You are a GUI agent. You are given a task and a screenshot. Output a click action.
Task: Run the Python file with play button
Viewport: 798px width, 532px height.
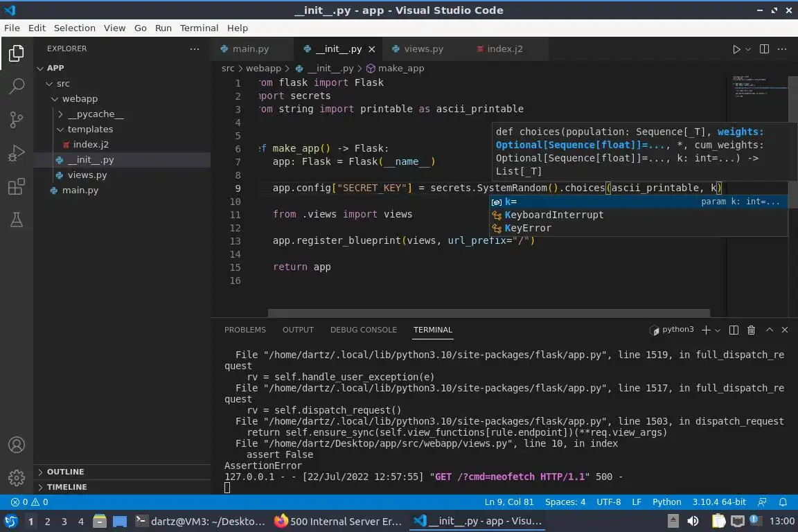(736, 49)
